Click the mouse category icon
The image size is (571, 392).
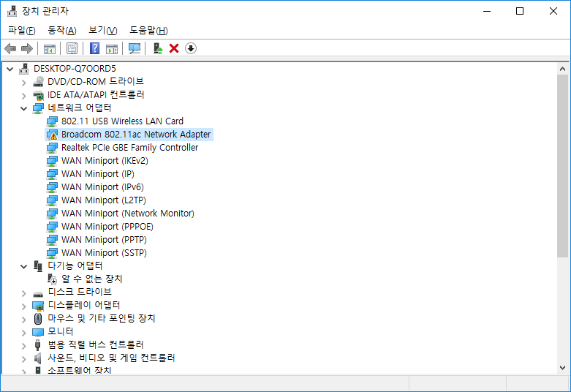(x=38, y=319)
